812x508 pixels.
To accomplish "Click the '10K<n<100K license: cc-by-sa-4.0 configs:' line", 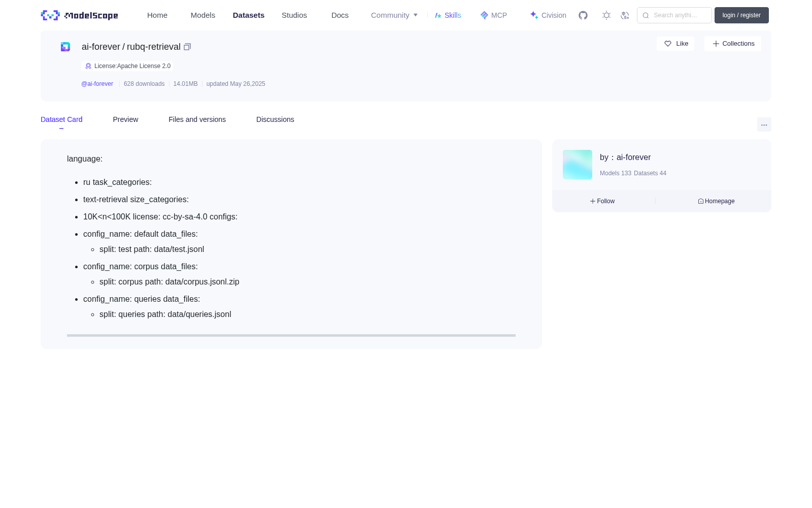I will [160, 217].
